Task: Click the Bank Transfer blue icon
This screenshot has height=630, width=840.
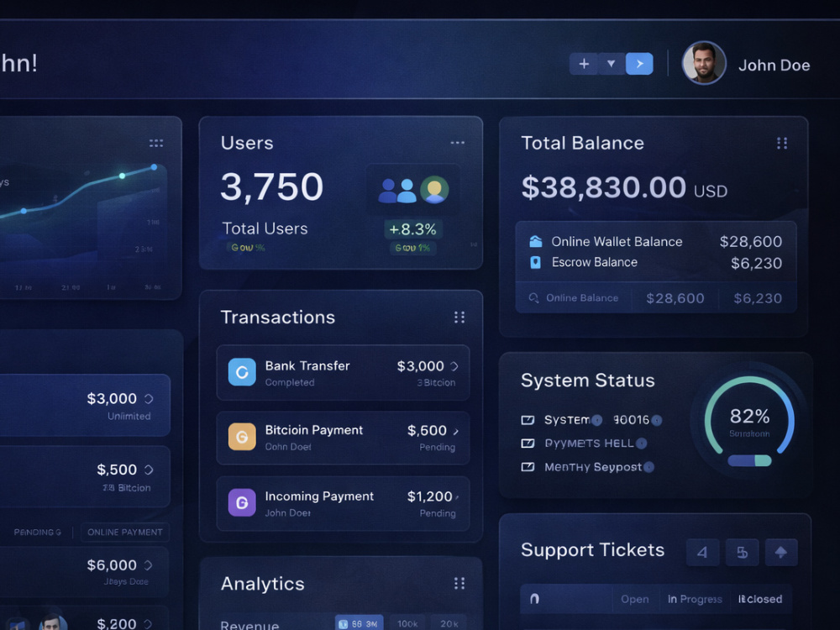Action: click(x=242, y=372)
